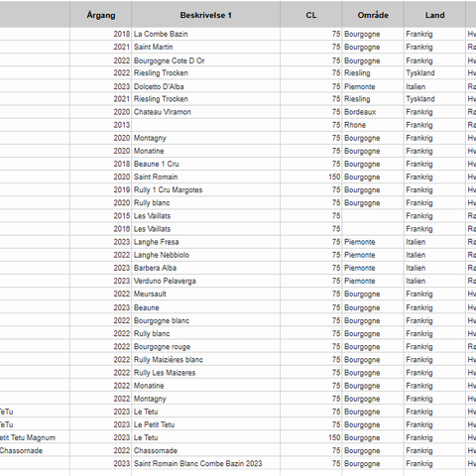Select the Chateau Viramon cell

pyautogui.click(x=205, y=112)
